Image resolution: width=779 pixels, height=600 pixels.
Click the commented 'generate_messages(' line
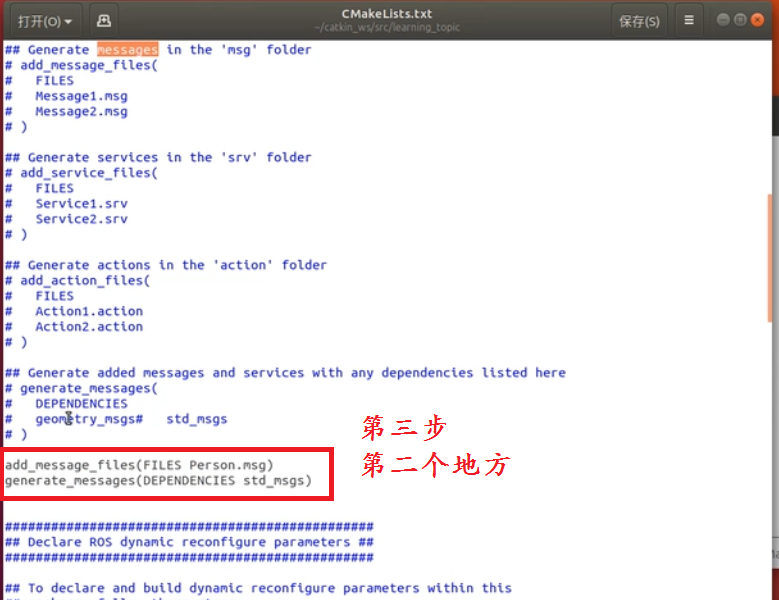(81, 388)
